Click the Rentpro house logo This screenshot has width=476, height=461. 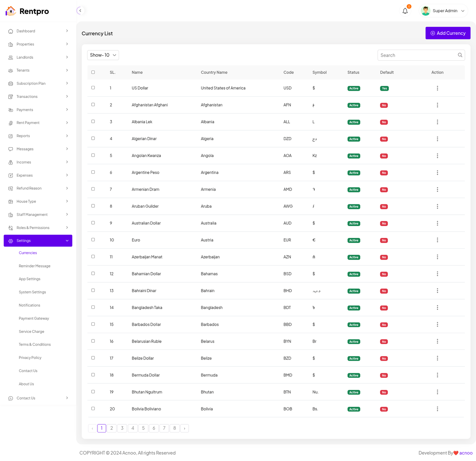pos(11,11)
